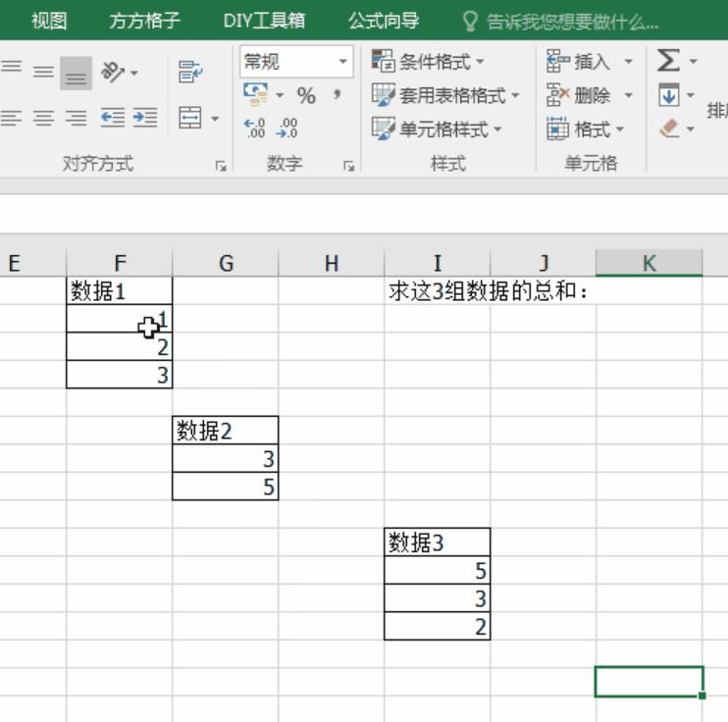
Task: Align text right
Action: pyautogui.click(x=76, y=118)
